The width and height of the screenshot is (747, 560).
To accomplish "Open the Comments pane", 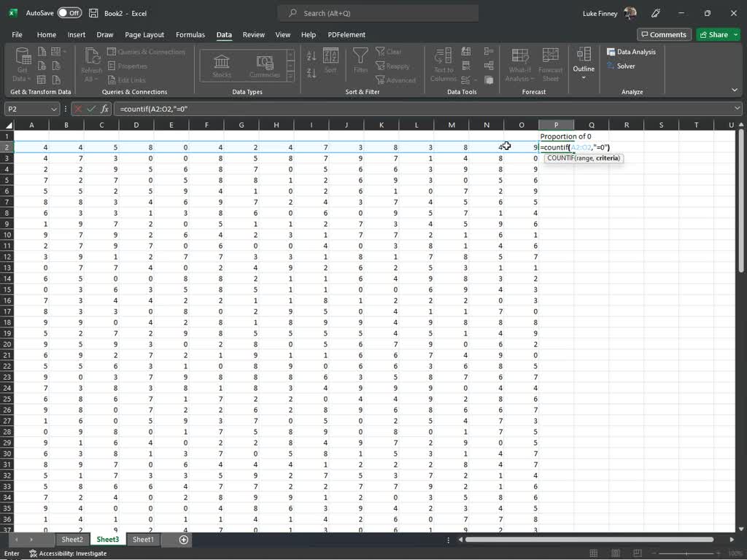I will coord(663,34).
